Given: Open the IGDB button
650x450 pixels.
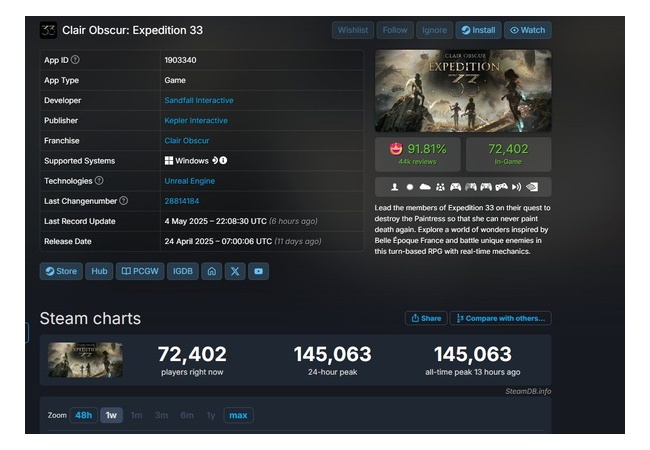Looking at the screenshot, I should pyautogui.click(x=183, y=271).
